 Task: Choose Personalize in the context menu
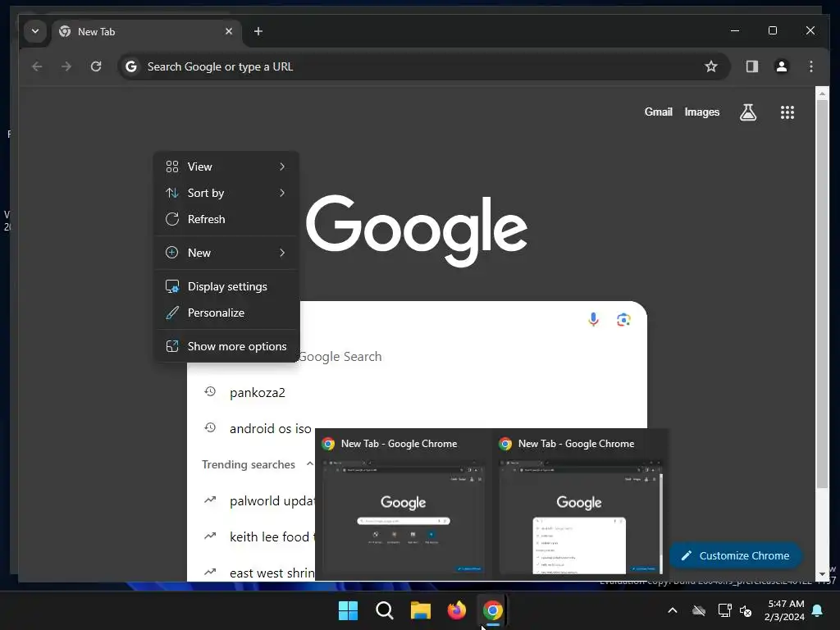click(x=226, y=313)
